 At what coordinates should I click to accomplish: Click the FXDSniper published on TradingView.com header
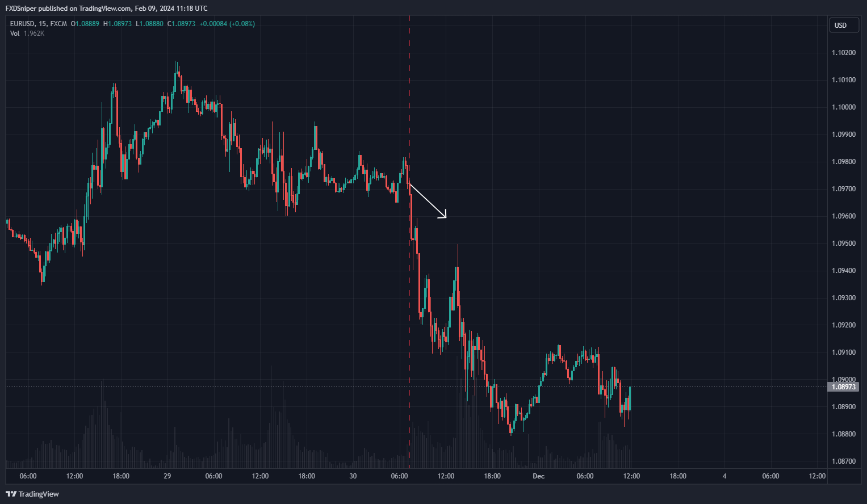tap(106, 9)
